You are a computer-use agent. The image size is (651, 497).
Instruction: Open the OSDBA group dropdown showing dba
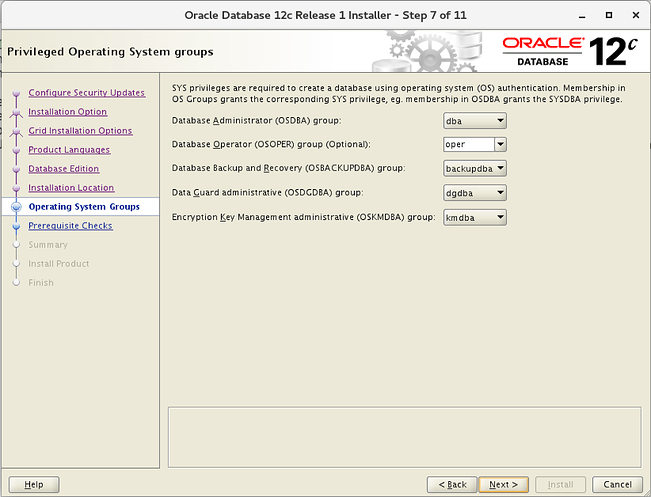[x=475, y=121]
